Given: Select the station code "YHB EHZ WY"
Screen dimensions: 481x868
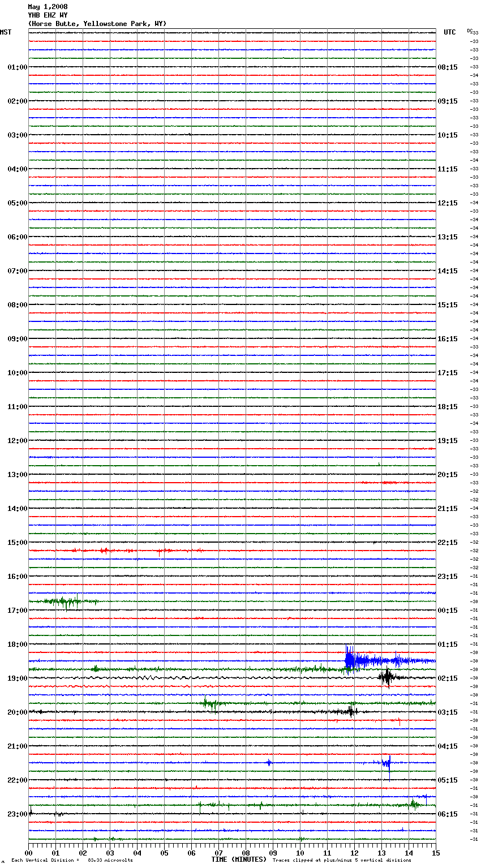Looking at the screenshot, I should pyautogui.click(x=48, y=15).
